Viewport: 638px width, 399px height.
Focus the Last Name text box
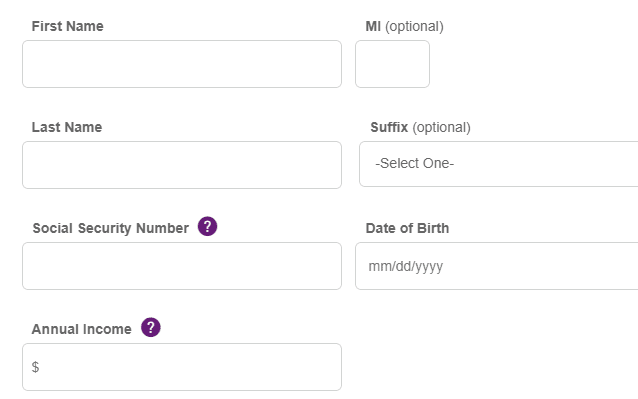tap(182, 165)
